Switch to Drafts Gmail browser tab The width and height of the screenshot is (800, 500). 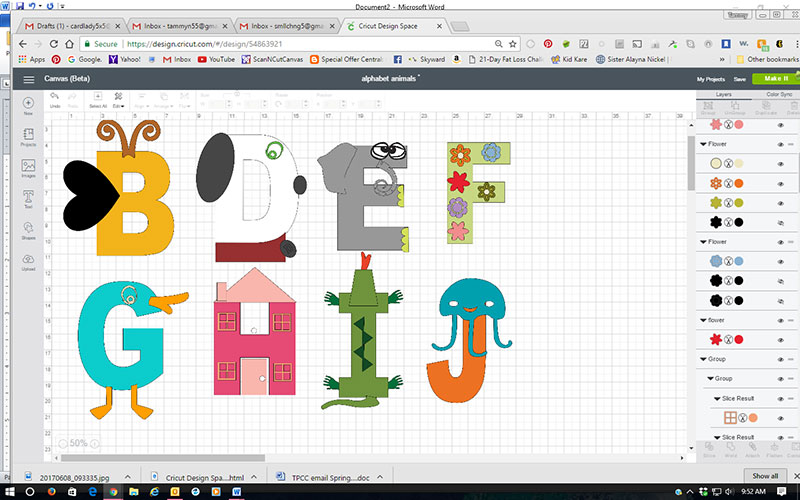(x=73, y=26)
